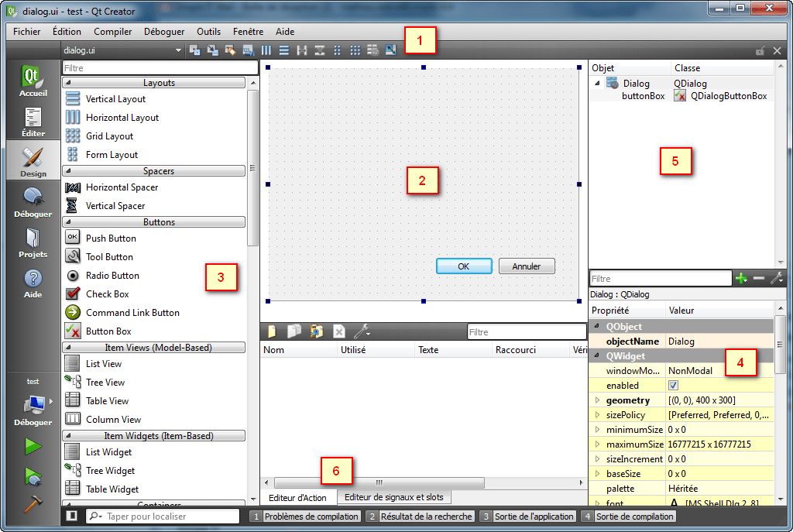This screenshot has width=793, height=532.
Task: Open Aide mode with question mark
Action: [x=33, y=283]
